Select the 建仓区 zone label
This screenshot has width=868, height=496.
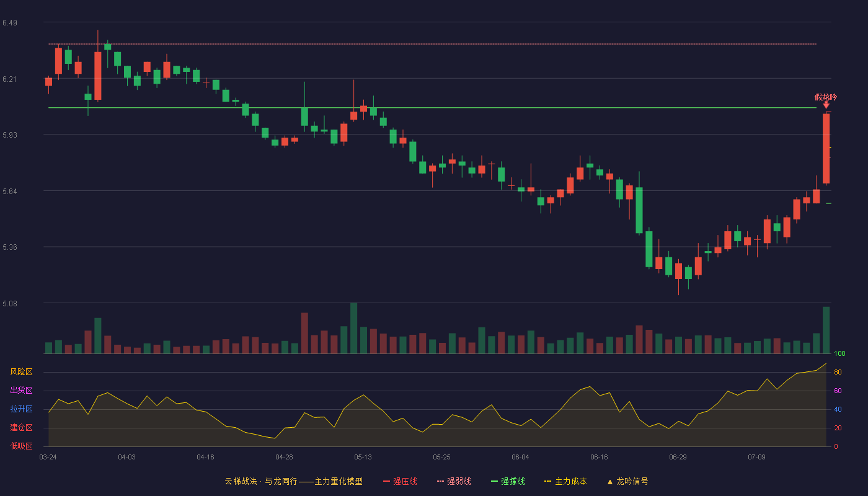[21, 428]
